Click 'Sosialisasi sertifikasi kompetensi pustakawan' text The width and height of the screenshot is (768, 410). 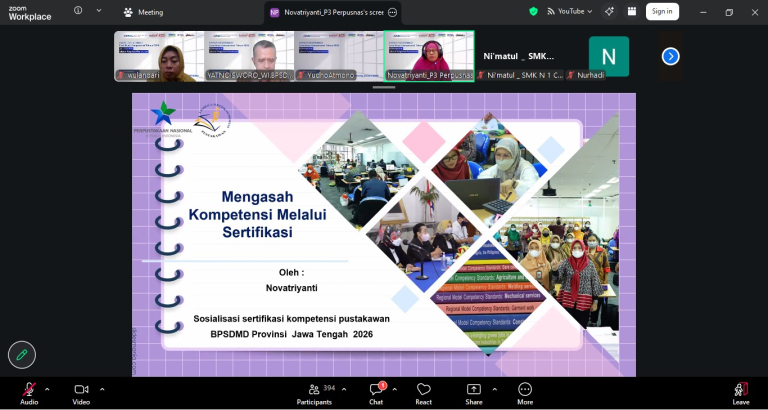point(291,319)
